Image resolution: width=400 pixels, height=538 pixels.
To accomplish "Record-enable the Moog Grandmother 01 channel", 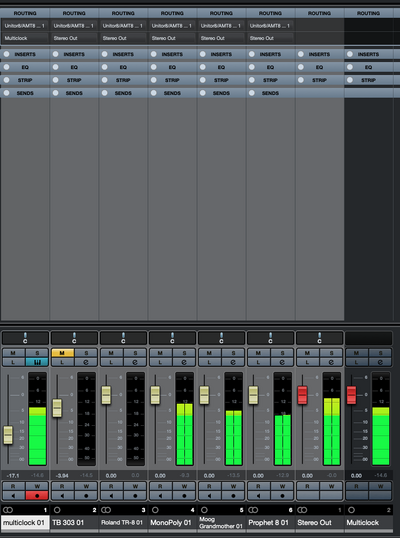I will 233,495.
